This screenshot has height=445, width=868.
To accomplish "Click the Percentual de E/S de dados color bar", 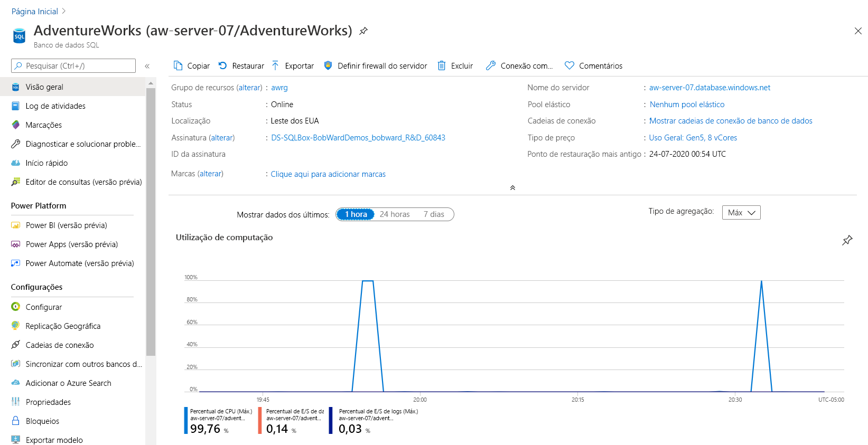I will [x=260, y=420].
